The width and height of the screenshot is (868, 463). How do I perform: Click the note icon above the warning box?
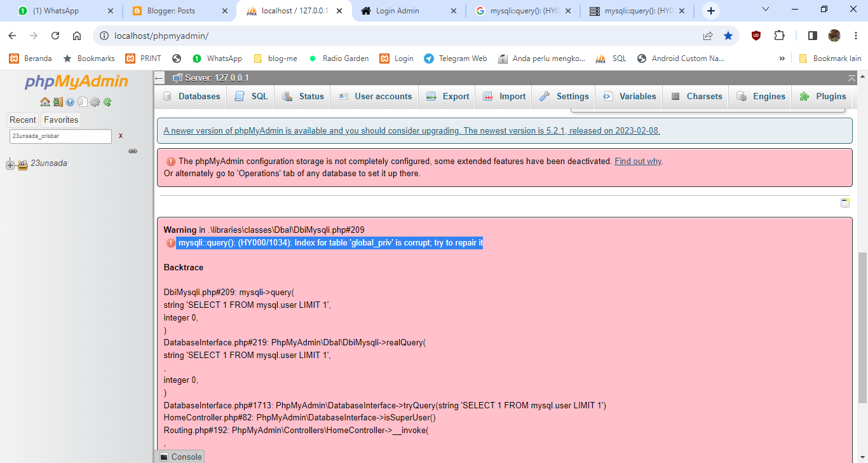point(845,203)
